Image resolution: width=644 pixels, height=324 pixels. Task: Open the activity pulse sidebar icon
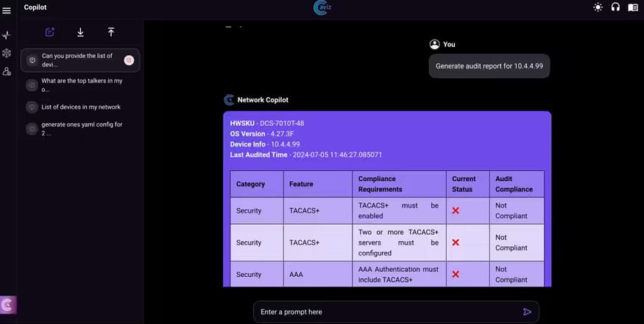[7, 35]
